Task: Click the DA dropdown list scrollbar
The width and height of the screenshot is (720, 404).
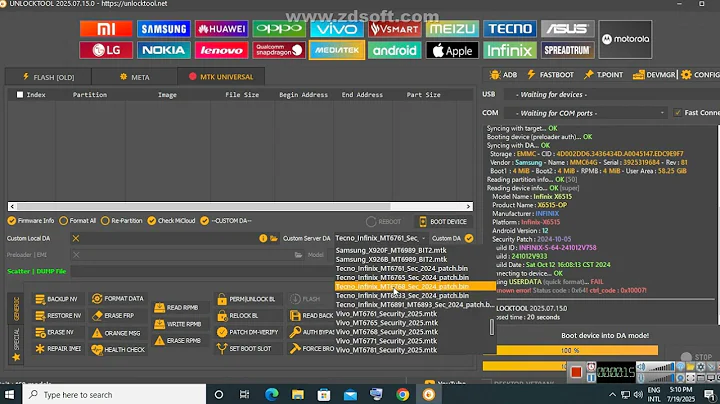Action: coord(492,327)
